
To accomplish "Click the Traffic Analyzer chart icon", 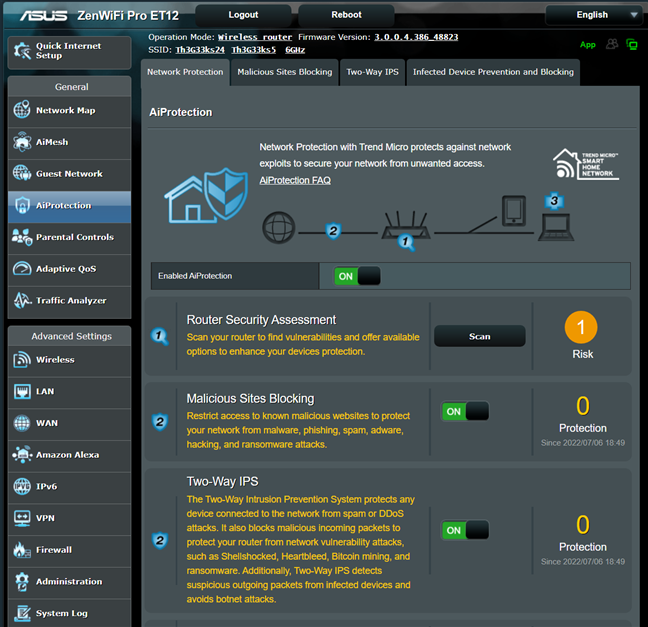I will (x=22, y=300).
